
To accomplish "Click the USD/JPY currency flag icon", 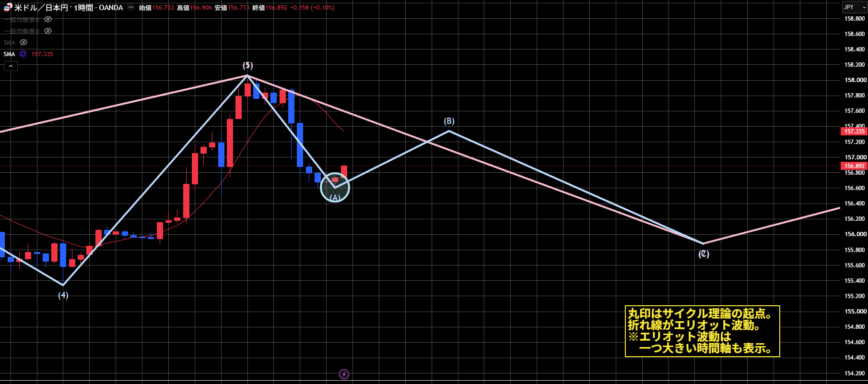I will [8, 8].
